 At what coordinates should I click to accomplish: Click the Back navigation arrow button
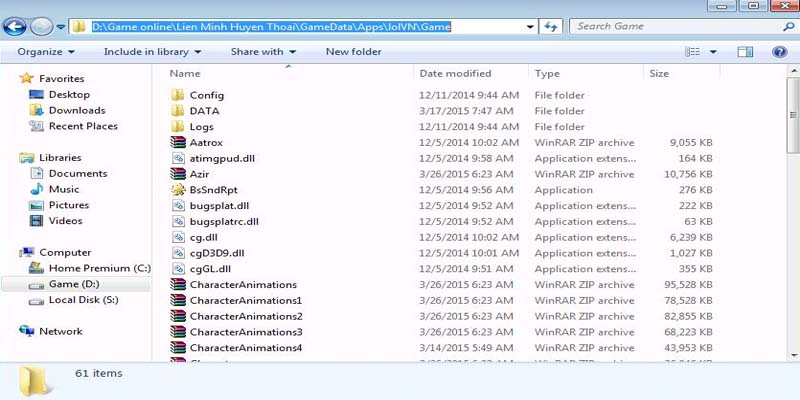[16, 27]
